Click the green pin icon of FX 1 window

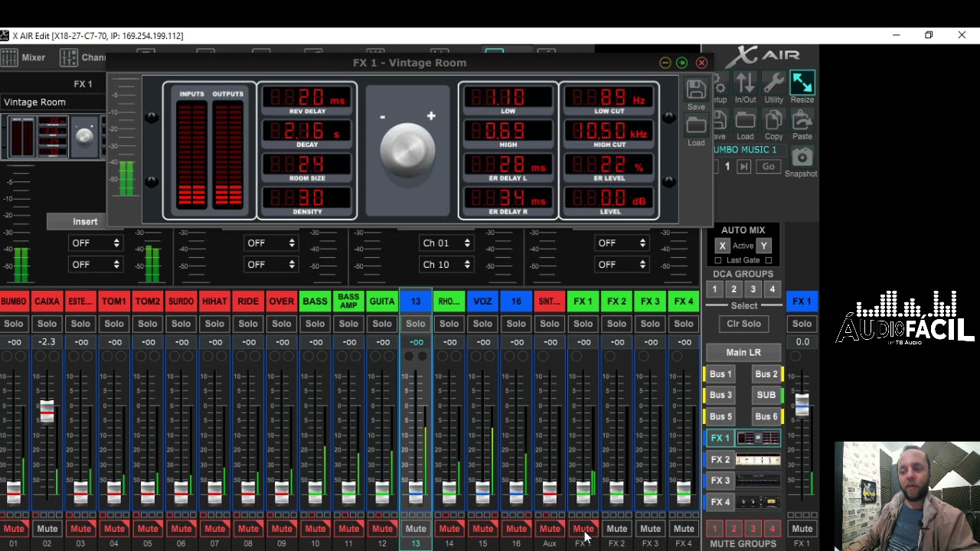[x=682, y=63]
